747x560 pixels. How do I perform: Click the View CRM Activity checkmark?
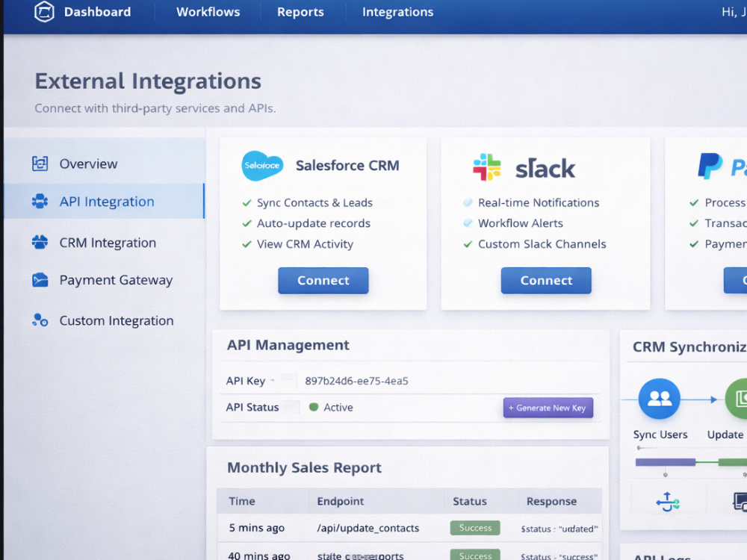[x=247, y=244]
